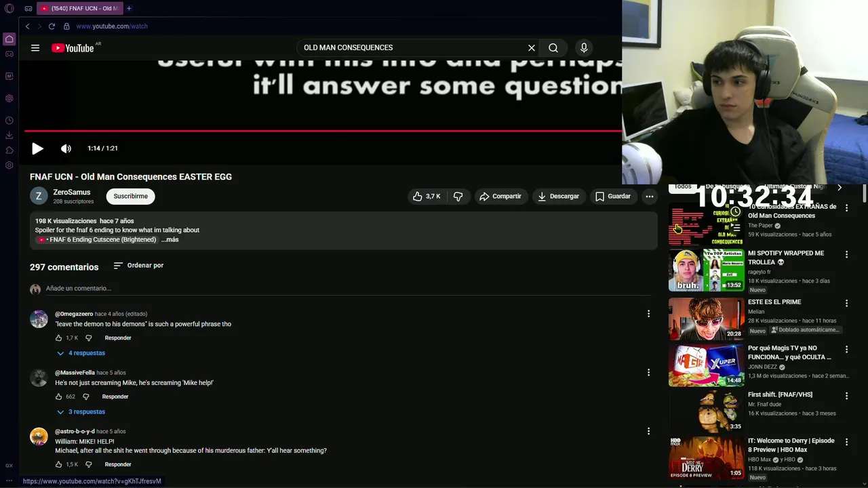Open History from the sidebar clock icon
868x488 pixels.
[9, 121]
